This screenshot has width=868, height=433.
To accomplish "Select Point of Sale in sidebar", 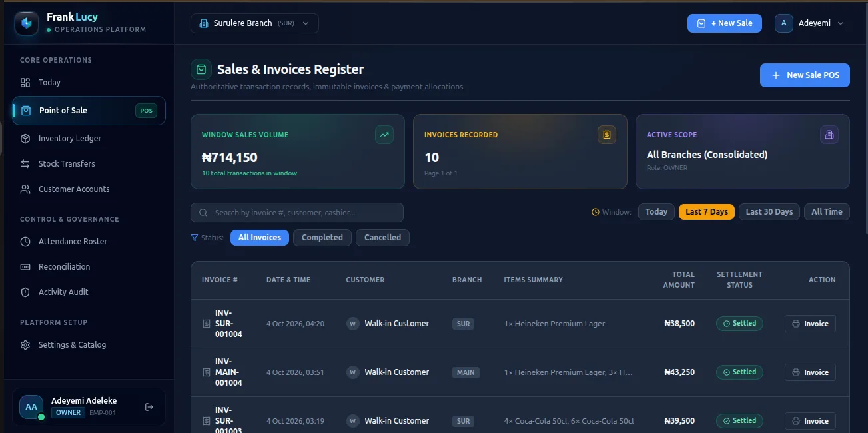I will click(89, 111).
